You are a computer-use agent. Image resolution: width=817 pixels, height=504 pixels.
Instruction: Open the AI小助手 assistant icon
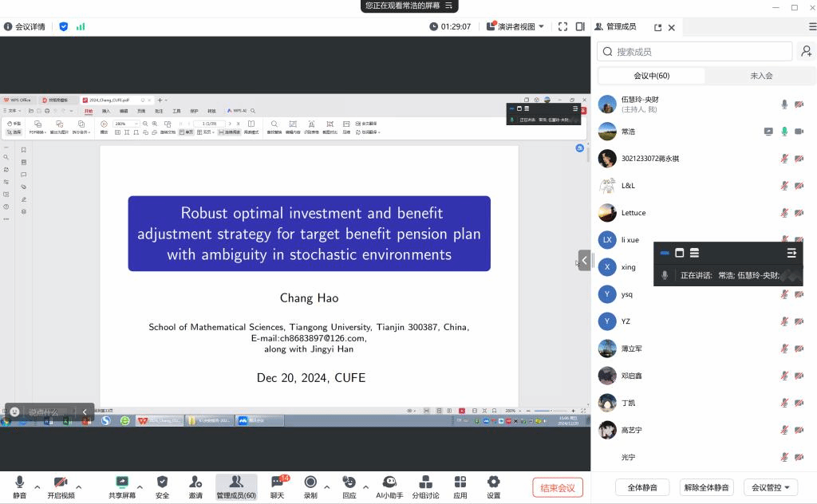389,482
